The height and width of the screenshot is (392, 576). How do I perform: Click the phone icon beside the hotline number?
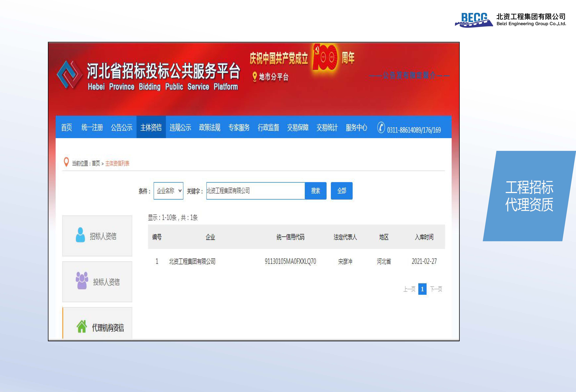click(381, 128)
